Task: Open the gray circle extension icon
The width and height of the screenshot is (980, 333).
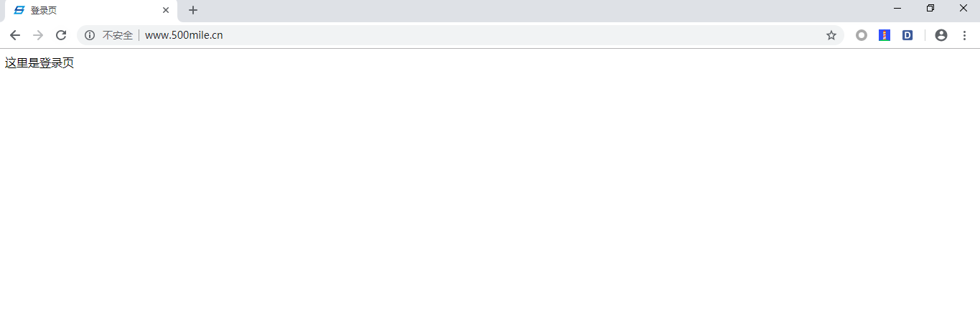Action: (x=862, y=35)
